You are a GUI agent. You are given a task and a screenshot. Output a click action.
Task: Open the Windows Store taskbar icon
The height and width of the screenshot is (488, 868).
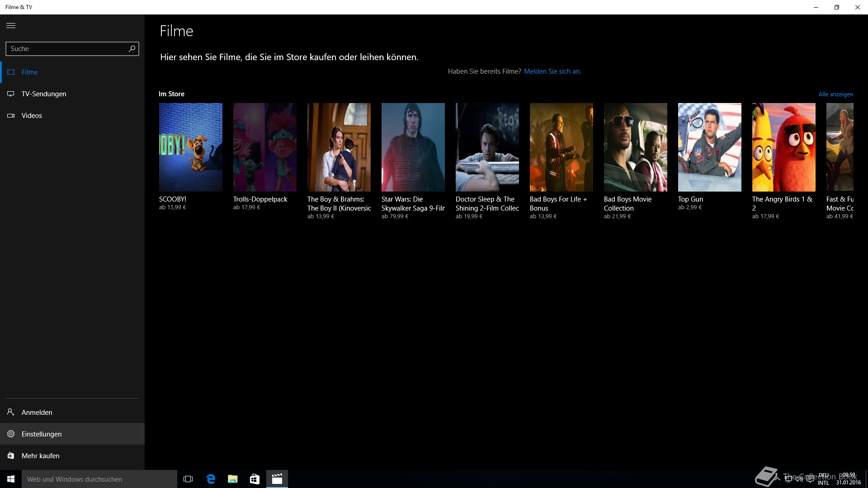pos(255,479)
